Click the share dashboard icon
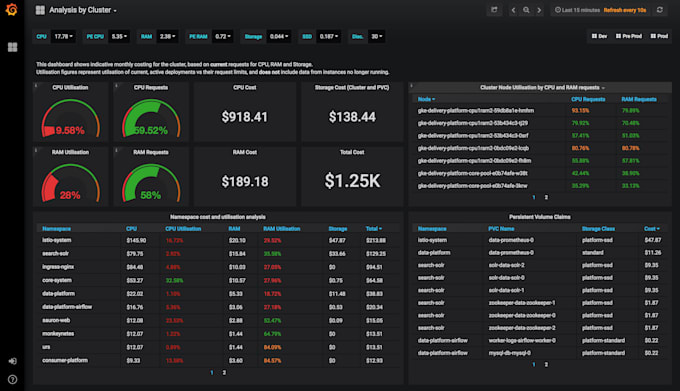Image resolution: width=680 pixels, height=391 pixels. point(494,10)
